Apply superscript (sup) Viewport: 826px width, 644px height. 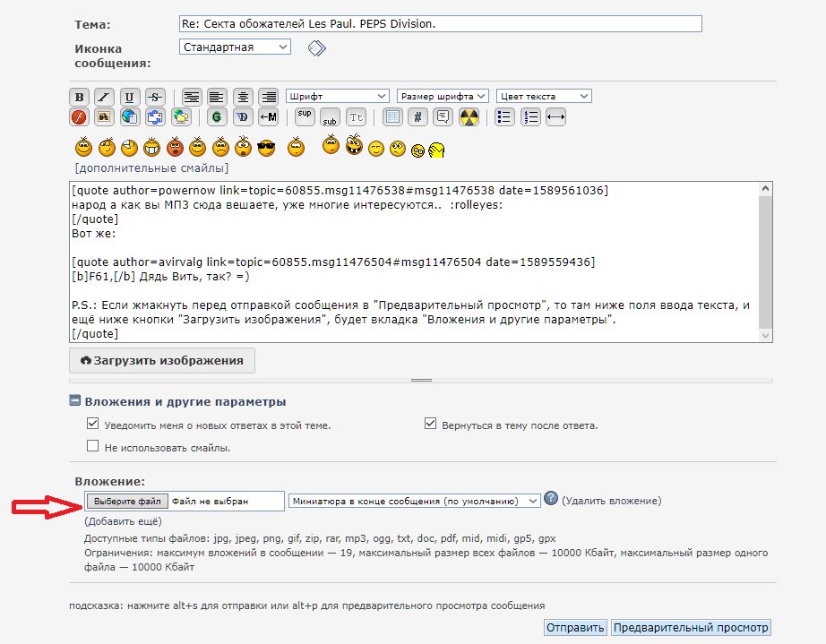305,117
